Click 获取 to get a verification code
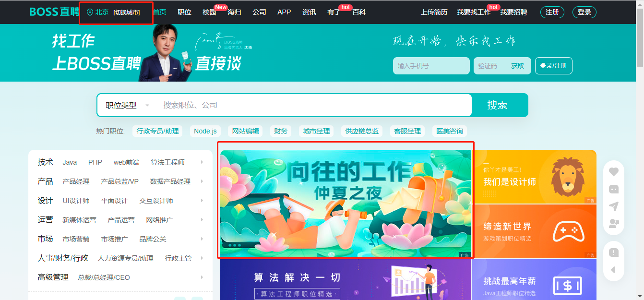The width and height of the screenshot is (644, 300). click(518, 66)
